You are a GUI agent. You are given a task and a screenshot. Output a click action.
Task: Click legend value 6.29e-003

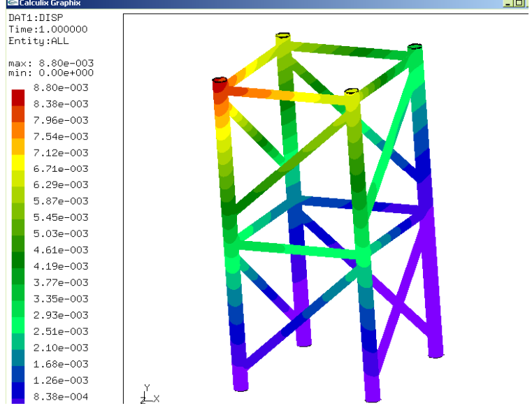point(61,184)
